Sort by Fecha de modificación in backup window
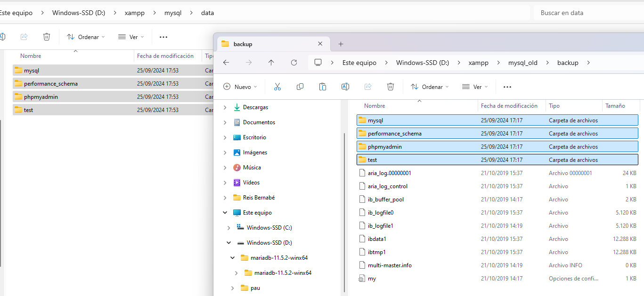 [x=512, y=106]
